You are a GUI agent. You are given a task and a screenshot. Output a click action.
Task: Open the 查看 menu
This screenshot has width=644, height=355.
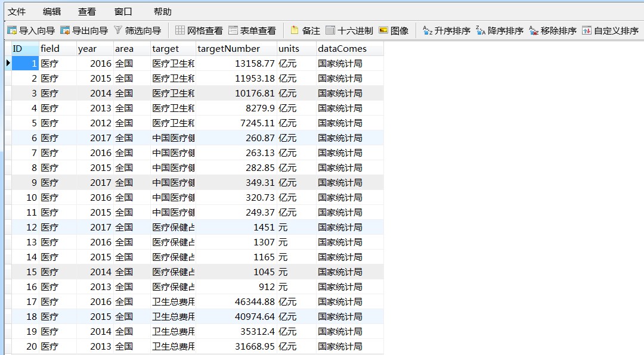87,11
